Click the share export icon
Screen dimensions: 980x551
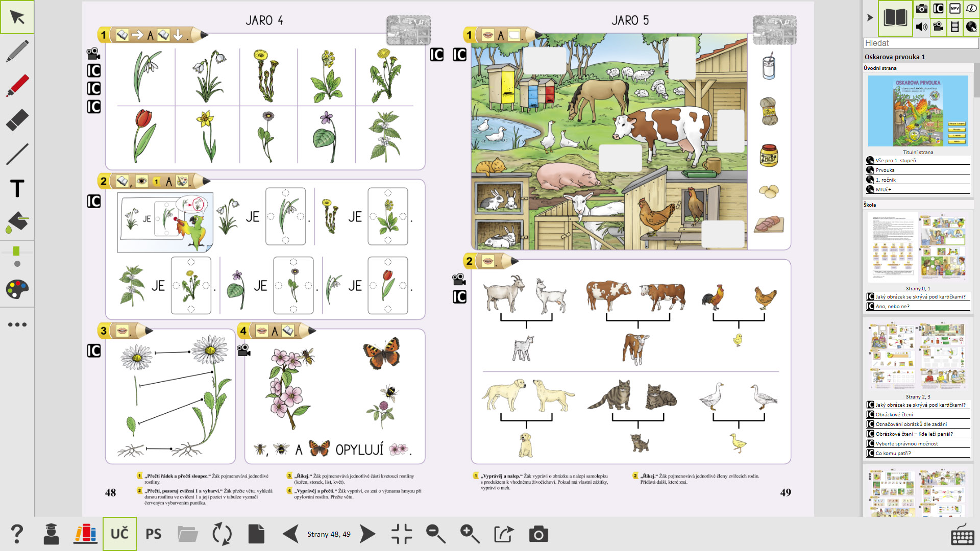click(x=504, y=534)
